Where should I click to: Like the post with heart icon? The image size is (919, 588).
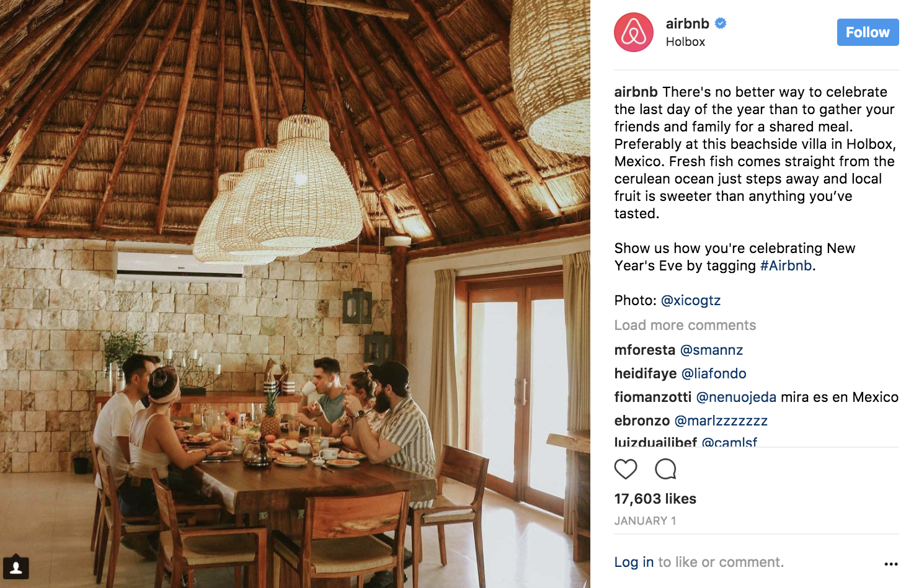[626, 469]
